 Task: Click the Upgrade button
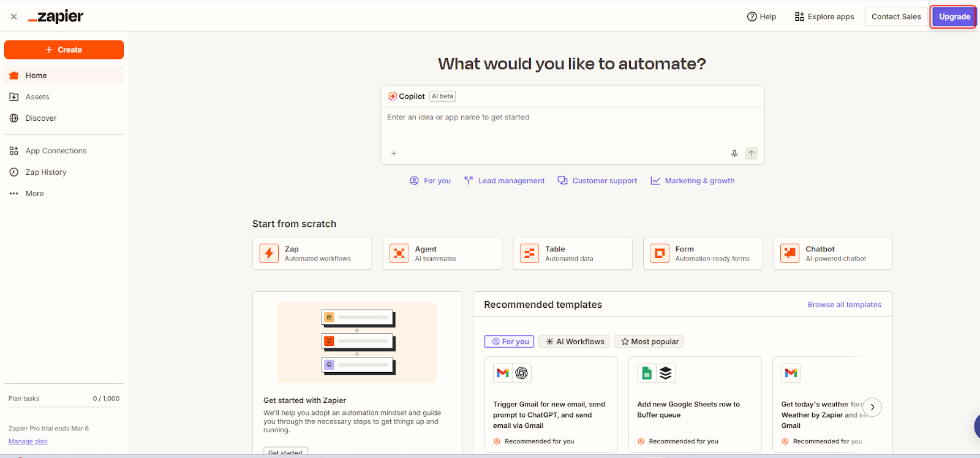[954, 17]
